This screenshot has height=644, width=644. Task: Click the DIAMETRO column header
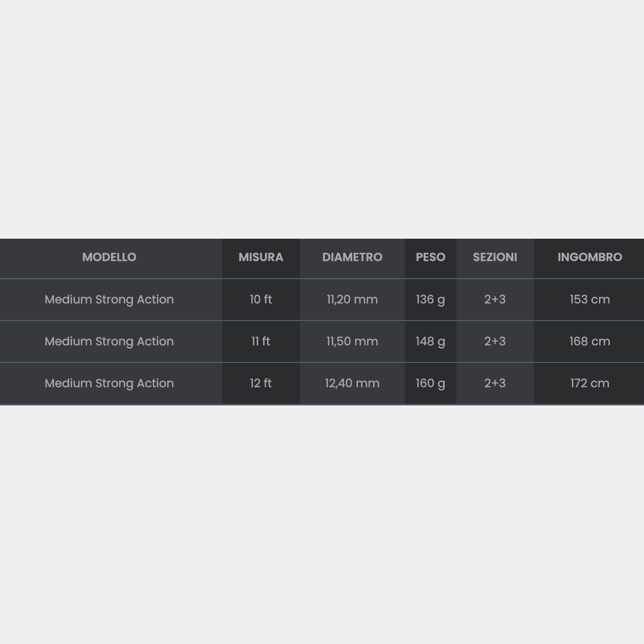pyautogui.click(x=352, y=257)
